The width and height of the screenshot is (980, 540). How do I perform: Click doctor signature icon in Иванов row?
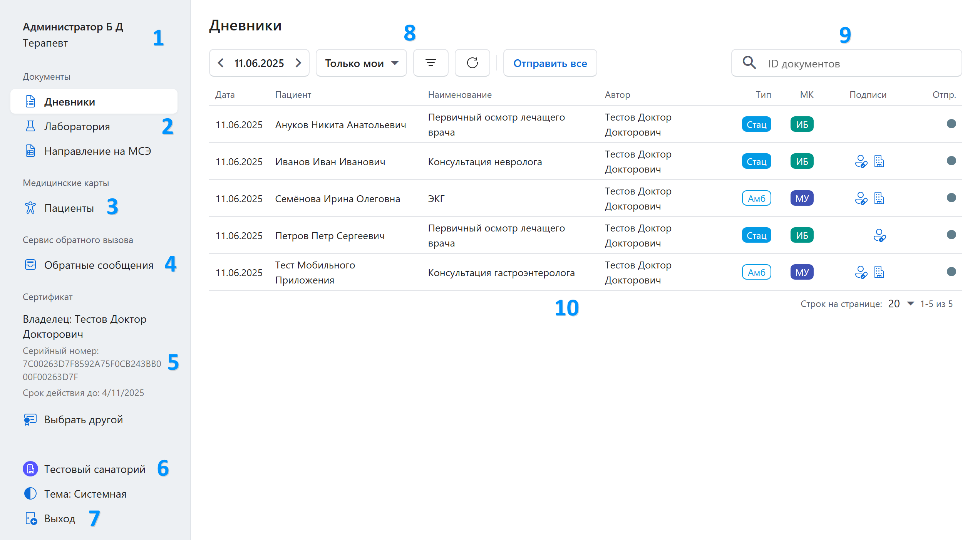coord(861,161)
